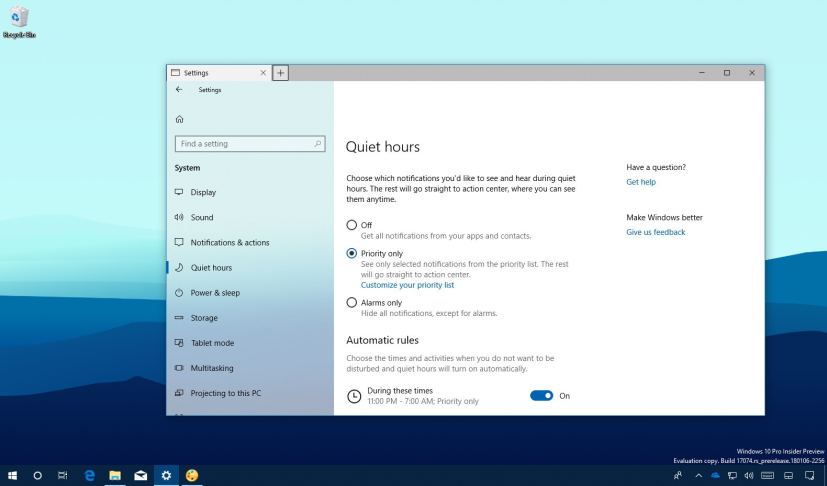Add a new tab with the plus button
The width and height of the screenshot is (827, 486).
pos(281,73)
